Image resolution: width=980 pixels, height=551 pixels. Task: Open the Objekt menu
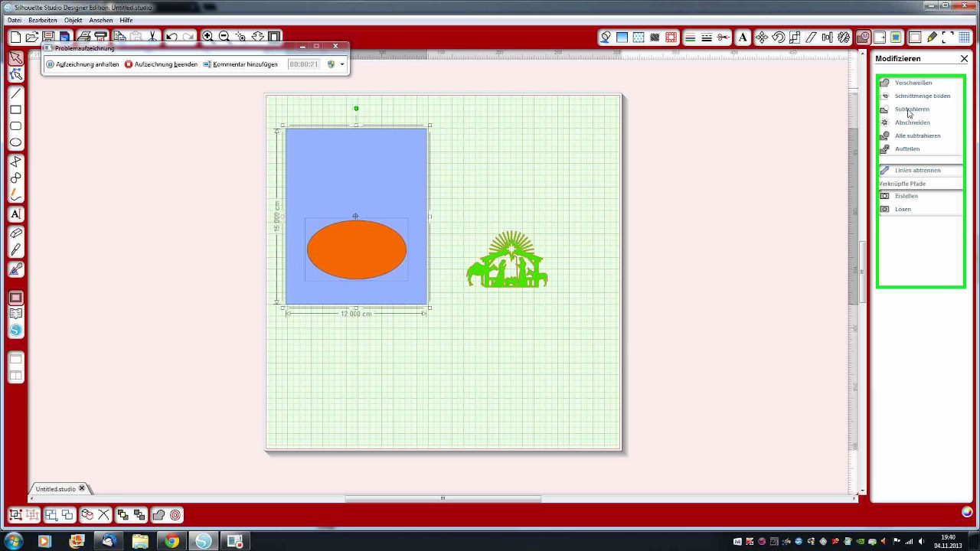[73, 20]
